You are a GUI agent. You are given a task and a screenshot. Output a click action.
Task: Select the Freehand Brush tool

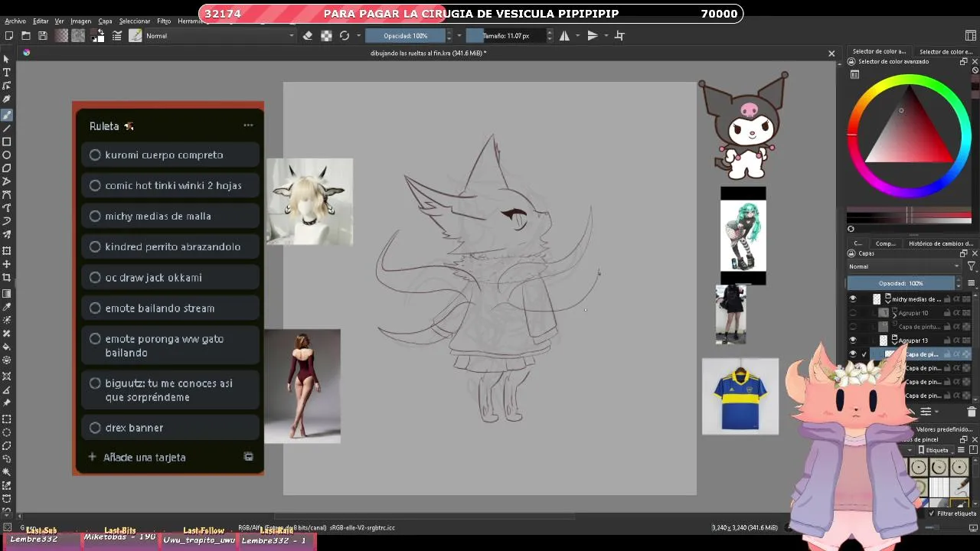point(7,115)
